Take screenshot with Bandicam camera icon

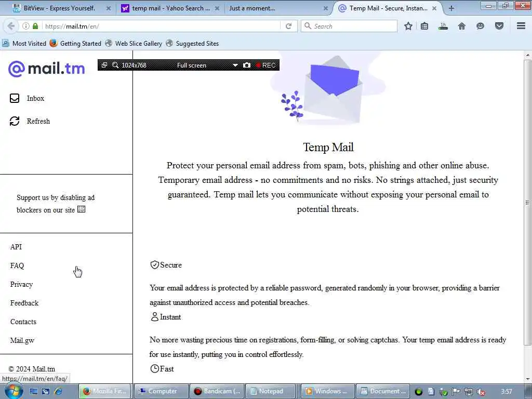coord(247,65)
